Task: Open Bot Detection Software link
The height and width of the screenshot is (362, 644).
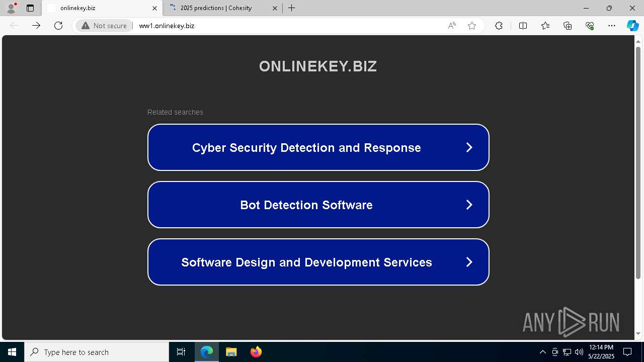Action: point(318,205)
